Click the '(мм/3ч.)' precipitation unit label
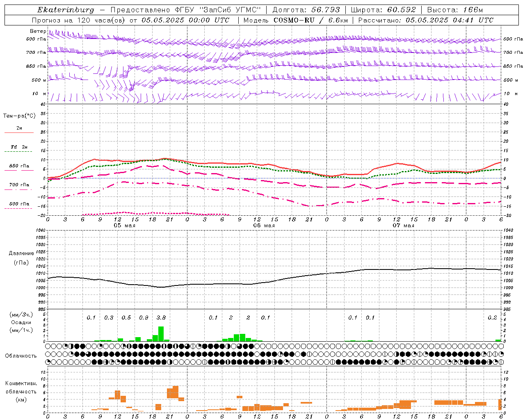Viewport: 525px width, 420px height. [x=21, y=315]
